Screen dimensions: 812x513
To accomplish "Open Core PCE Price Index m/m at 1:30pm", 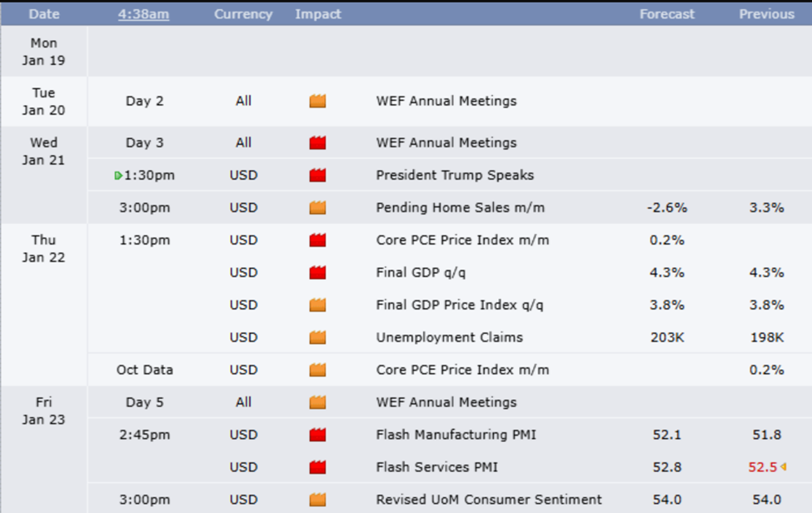I will click(x=462, y=241).
